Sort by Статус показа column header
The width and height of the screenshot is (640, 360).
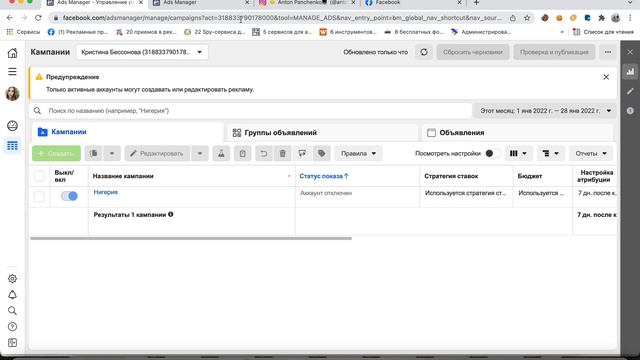point(324,176)
